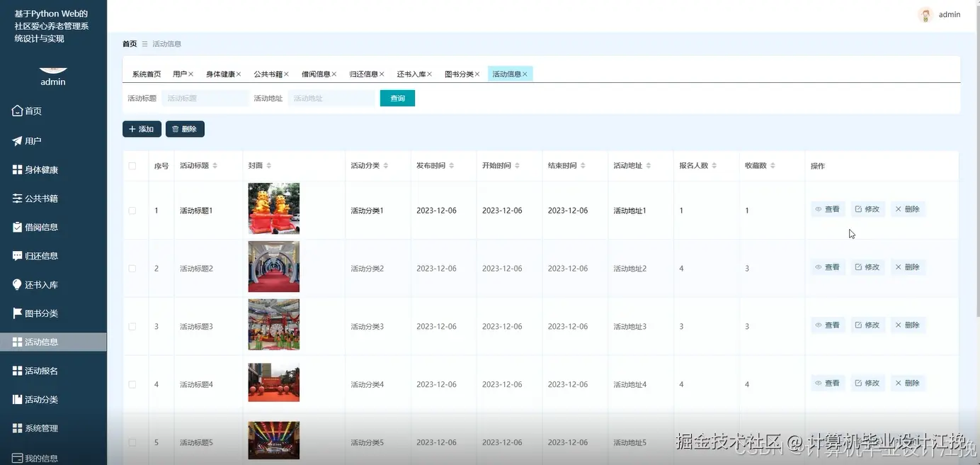This screenshot has height=465, width=980.
Task: Click 首页 breadcrumb link
Action: pos(130,44)
